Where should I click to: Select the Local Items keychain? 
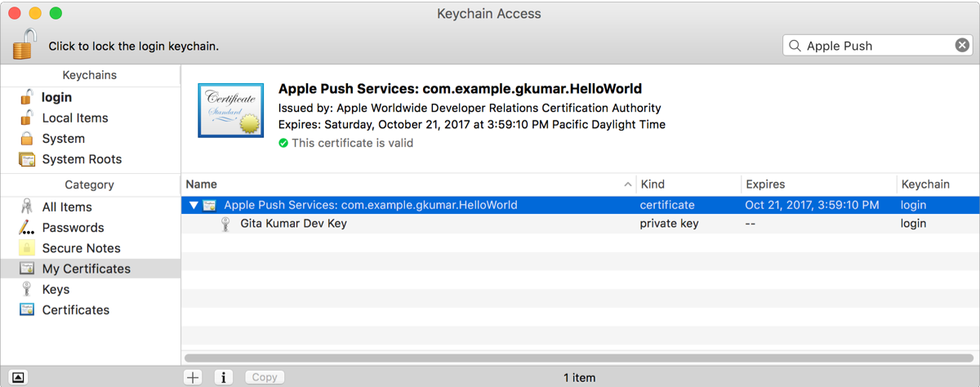(74, 118)
